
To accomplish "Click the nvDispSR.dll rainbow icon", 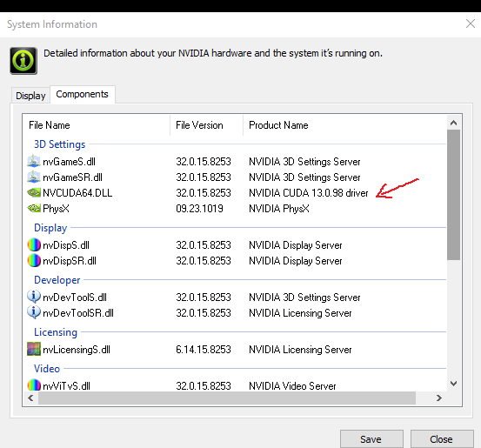I will [x=34, y=260].
